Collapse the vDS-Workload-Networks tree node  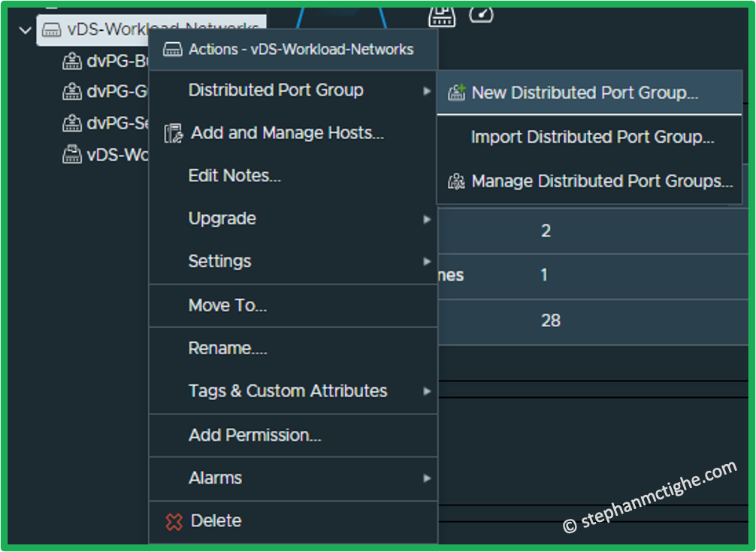pyautogui.click(x=25, y=30)
